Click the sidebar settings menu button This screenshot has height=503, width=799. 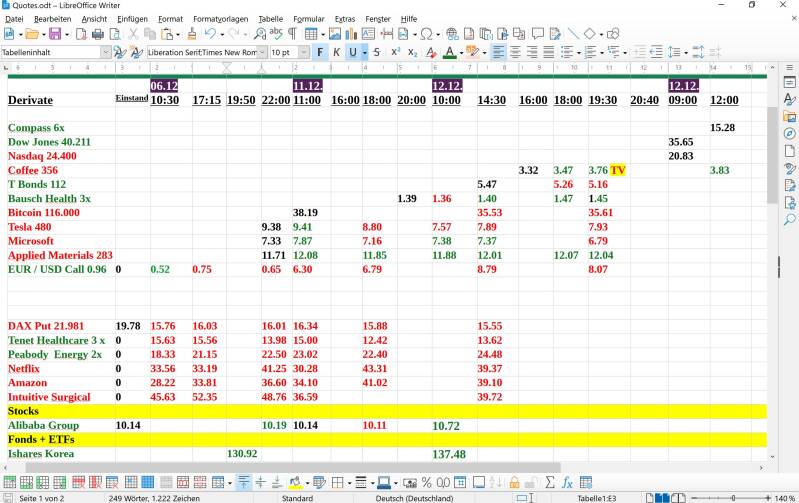789,67
